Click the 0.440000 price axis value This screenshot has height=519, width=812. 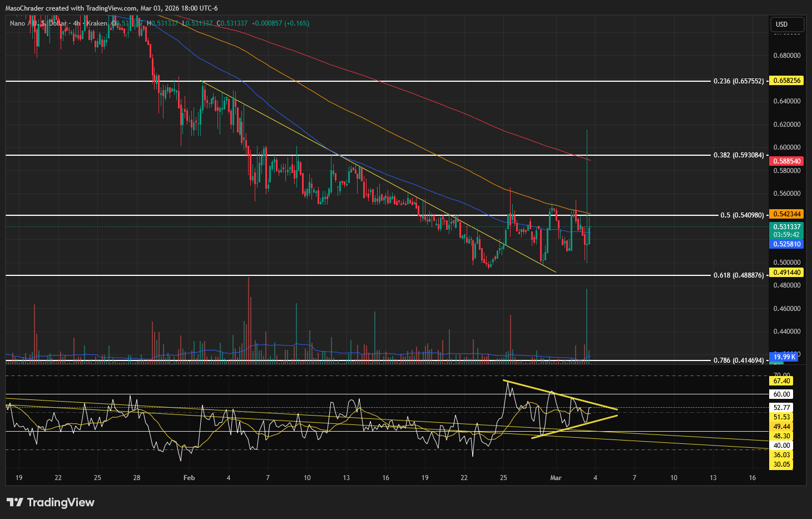(786, 332)
